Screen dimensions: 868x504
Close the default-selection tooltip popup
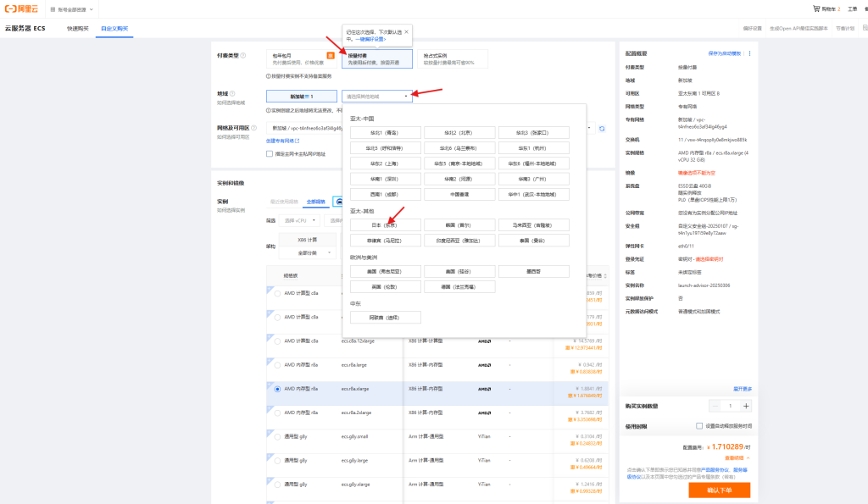click(406, 31)
